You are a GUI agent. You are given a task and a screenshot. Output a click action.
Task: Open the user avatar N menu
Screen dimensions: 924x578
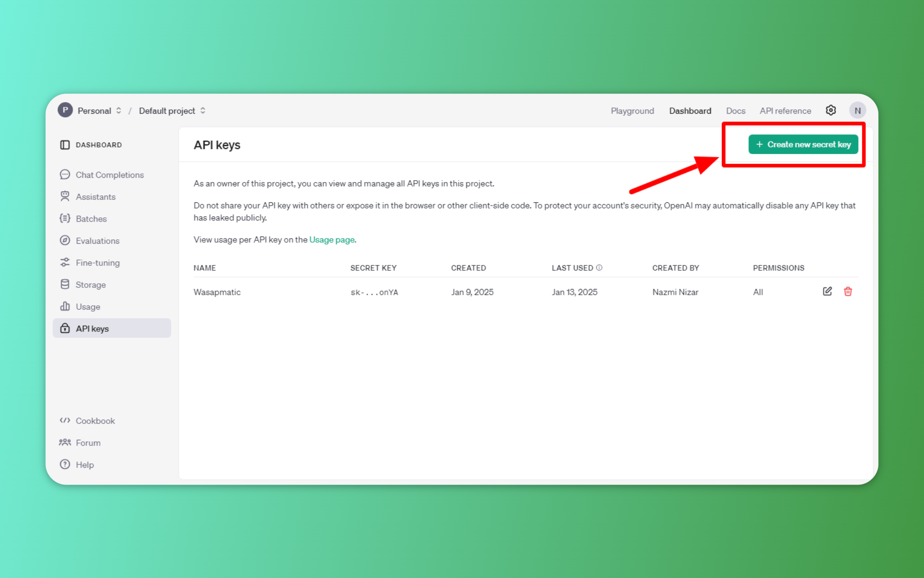[x=857, y=110]
